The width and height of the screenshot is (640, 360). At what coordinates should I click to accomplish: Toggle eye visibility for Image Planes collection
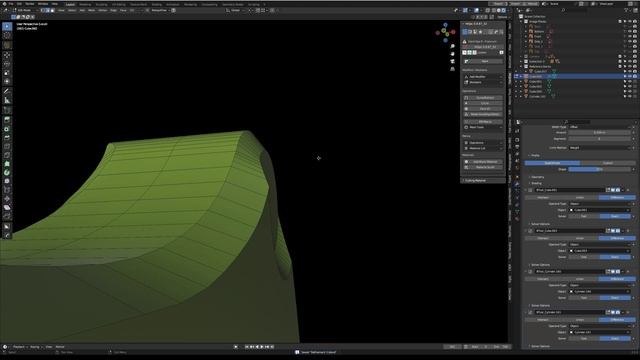(x=630, y=21)
